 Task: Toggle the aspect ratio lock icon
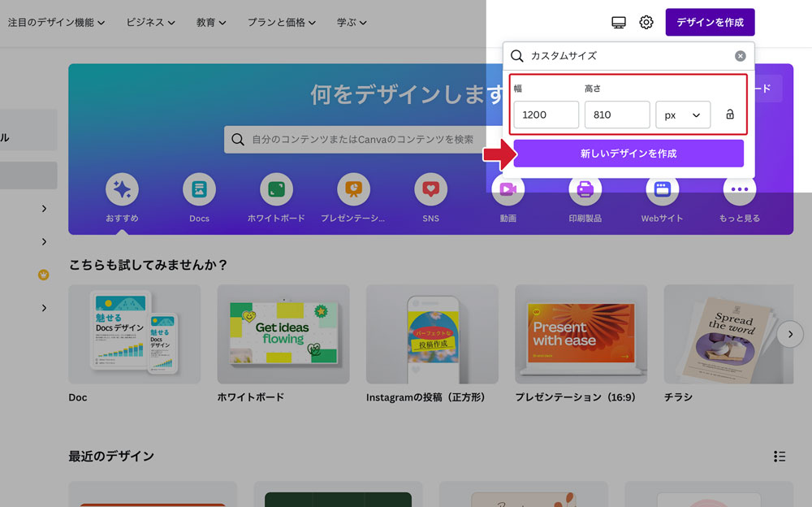tap(730, 114)
